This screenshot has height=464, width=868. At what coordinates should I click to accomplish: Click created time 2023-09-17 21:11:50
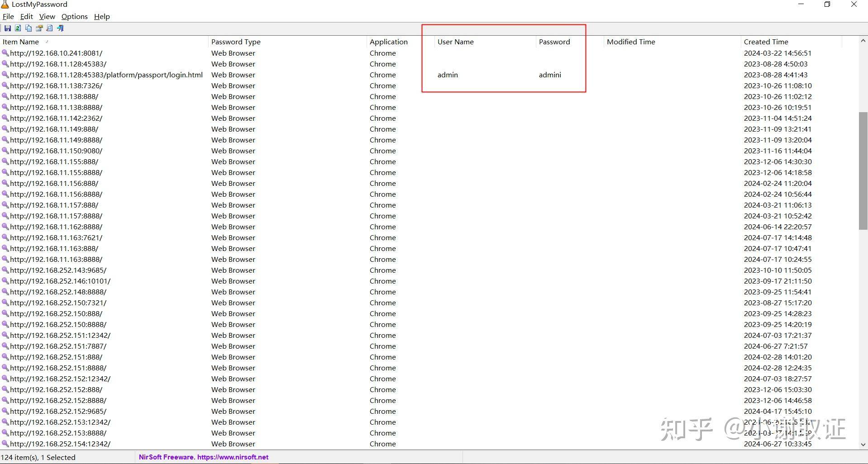777,281
